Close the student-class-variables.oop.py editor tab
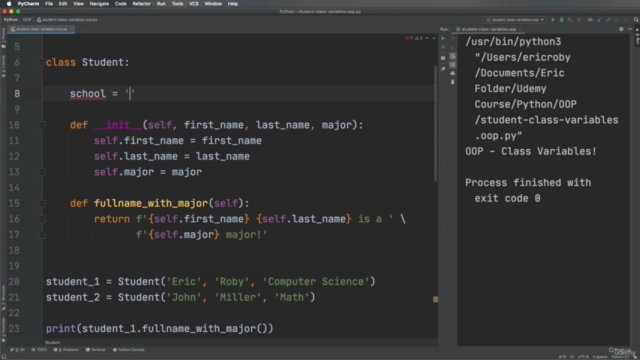Viewport: 640px width, 360px height. click(71, 29)
